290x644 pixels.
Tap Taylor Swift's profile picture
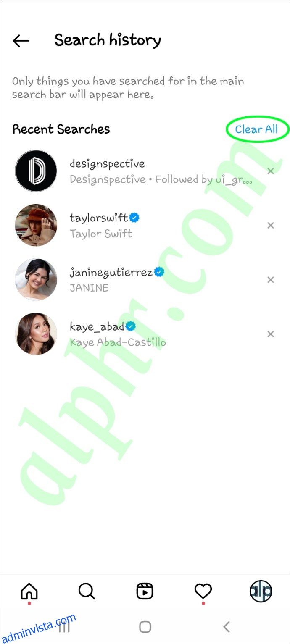click(36, 225)
